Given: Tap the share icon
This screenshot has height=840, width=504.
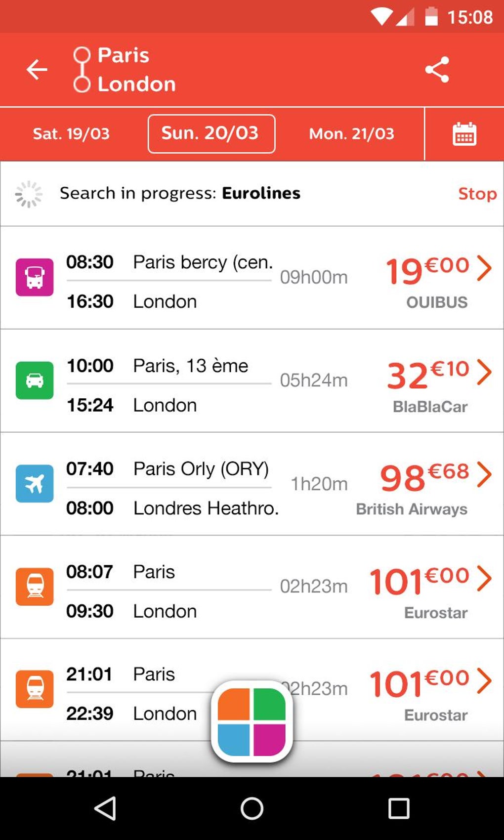Looking at the screenshot, I should (437, 69).
